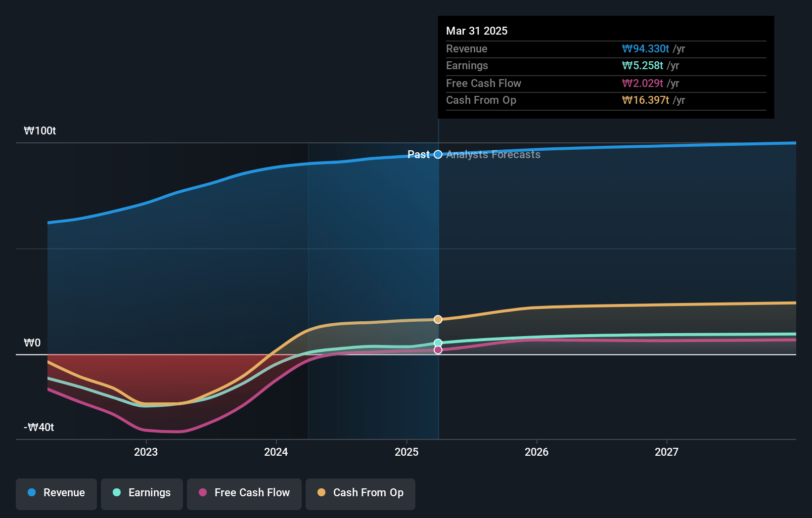Image resolution: width=812 pixels, height=518 pixels.
Task: Click the 2023 x-axis label
Action: pyautogui.click(x=146, y=452)
